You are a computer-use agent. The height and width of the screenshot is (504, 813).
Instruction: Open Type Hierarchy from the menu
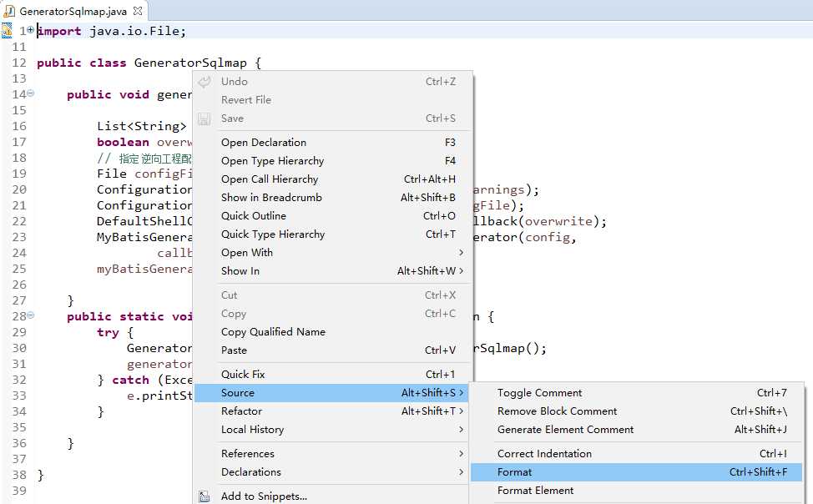point(333,161)
